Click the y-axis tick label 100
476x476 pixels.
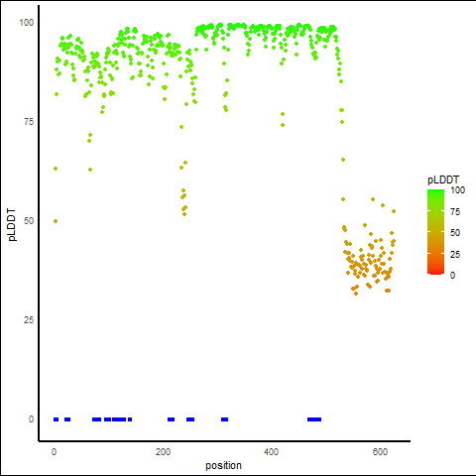click(x=27, y=23)
